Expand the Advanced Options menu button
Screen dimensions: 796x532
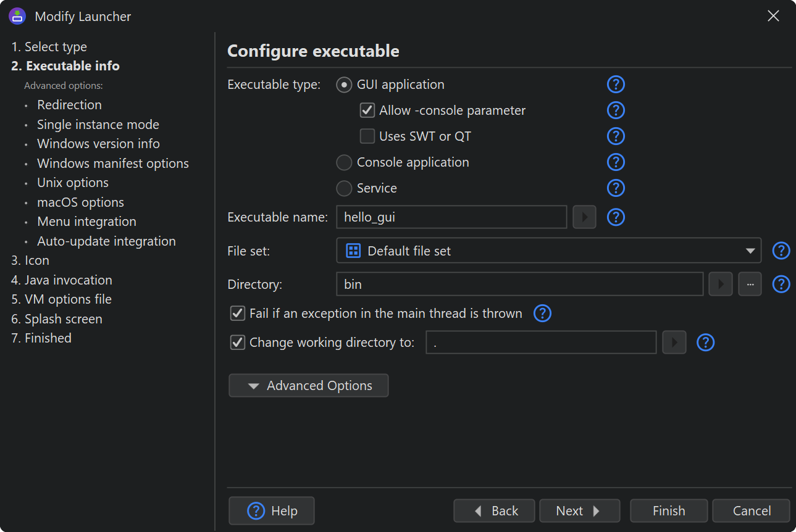click(309, 386)
